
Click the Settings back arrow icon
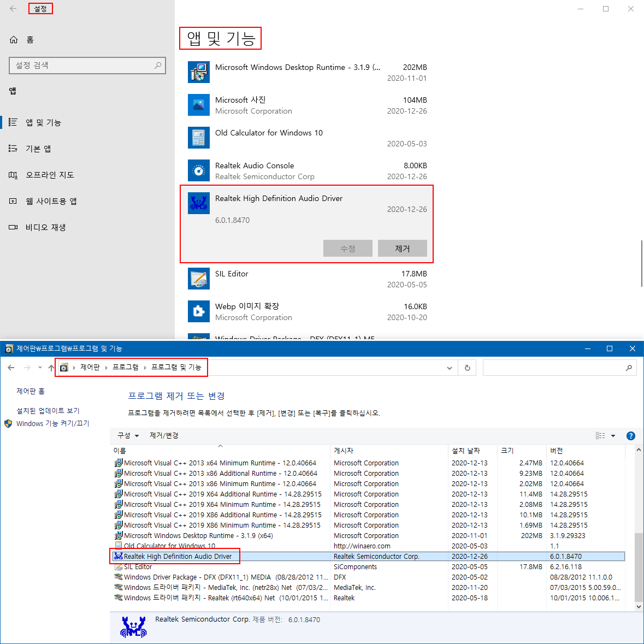pyautogui.click(x=13, y=9)
